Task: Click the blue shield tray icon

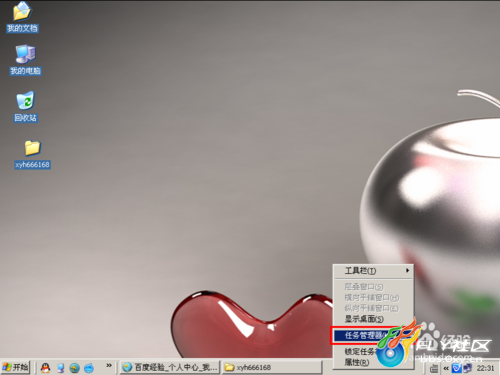Action: (x=456, y=368)
